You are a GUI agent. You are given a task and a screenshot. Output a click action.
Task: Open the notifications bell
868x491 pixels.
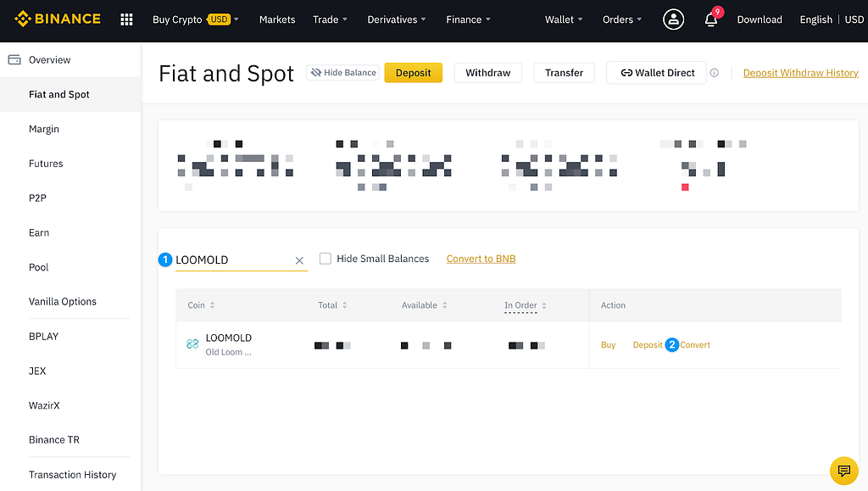point(710,20)
